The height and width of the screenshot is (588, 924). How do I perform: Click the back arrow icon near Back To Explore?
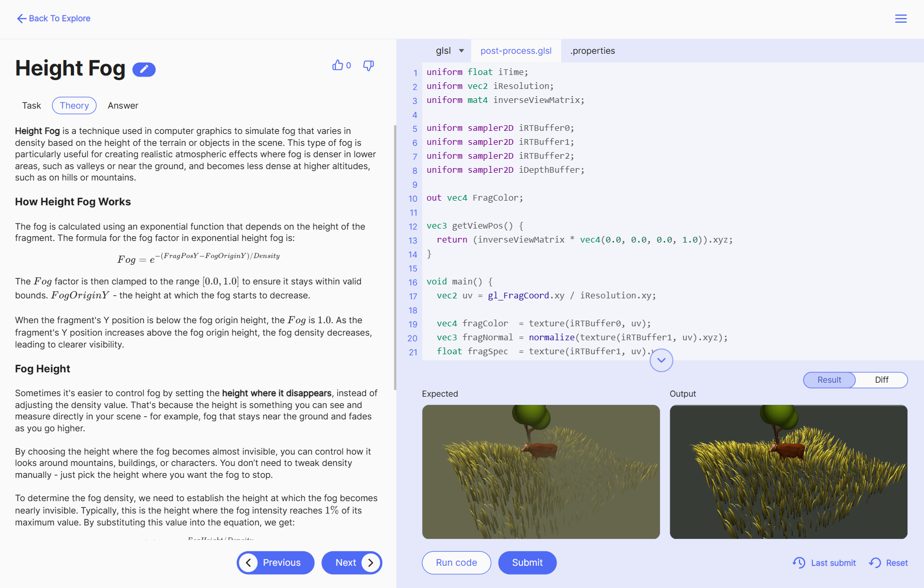coord(21,19)
